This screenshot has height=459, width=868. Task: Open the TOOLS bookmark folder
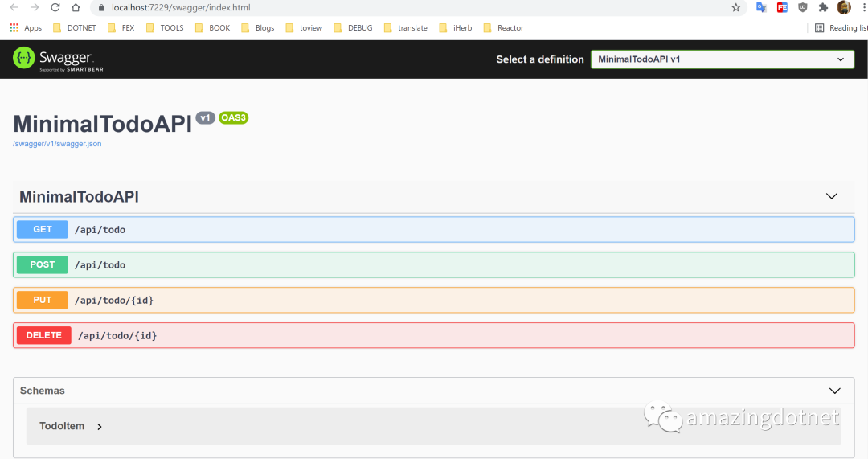pos(165,27)
